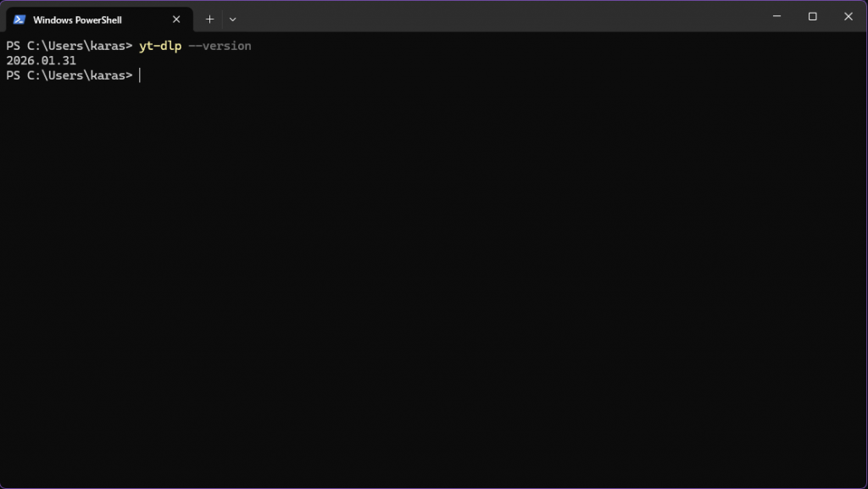
Task: Focus the blinking cursor on last prompt
Action: [x=140, y=75]
